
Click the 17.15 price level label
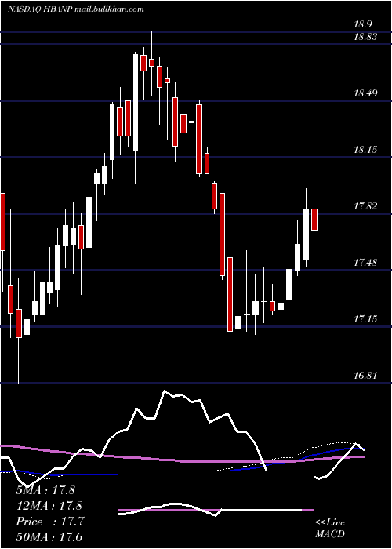[x=366, y=319]
